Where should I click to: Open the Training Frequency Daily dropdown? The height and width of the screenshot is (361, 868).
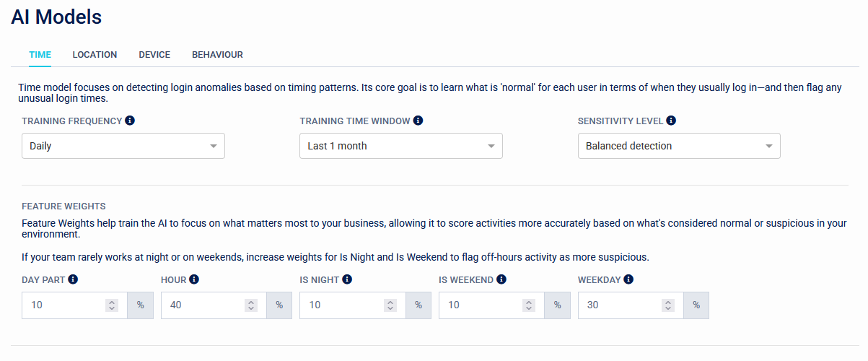pos(123,146)
